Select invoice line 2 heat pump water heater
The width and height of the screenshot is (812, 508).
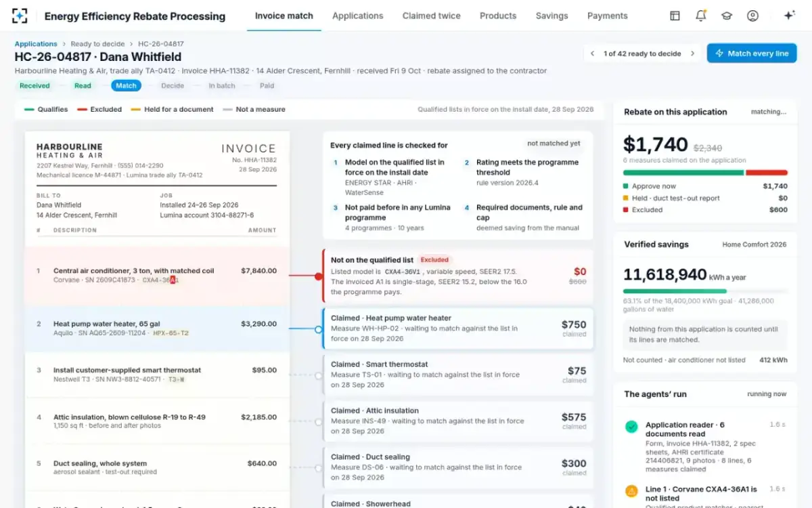(x=157, y=329)
